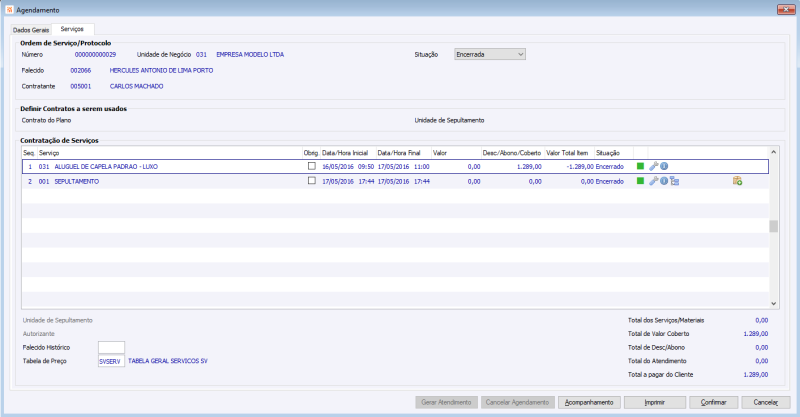Click the Imprimir button
The image size is (800, 417).
(x=655, y=402)
